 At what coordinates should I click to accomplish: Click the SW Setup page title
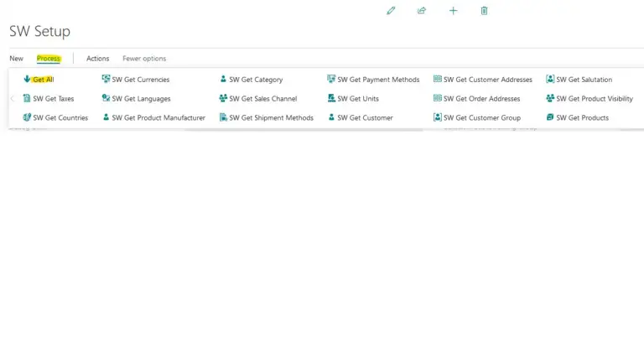(40, 31)
